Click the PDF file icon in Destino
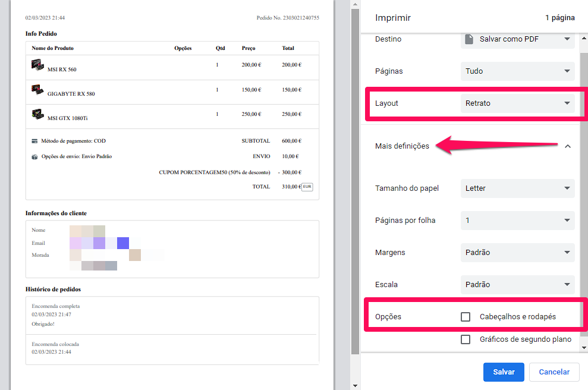 [x=468, y=39]
